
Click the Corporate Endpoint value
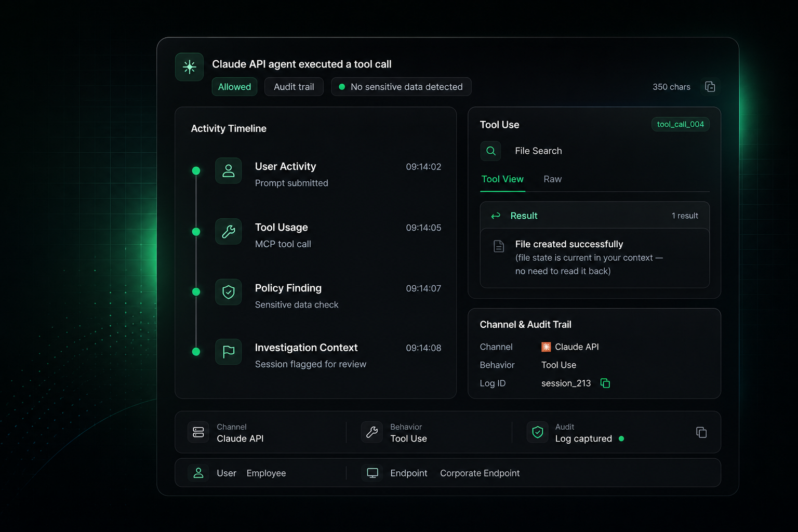[480, 473]
